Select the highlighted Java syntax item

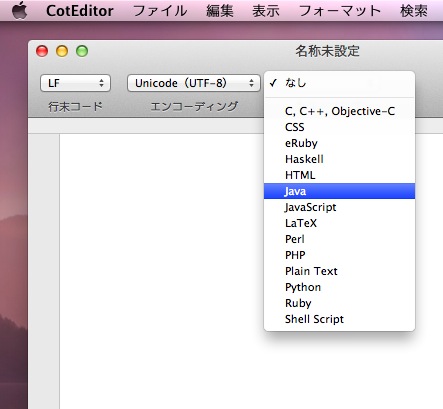click(339, 191)
